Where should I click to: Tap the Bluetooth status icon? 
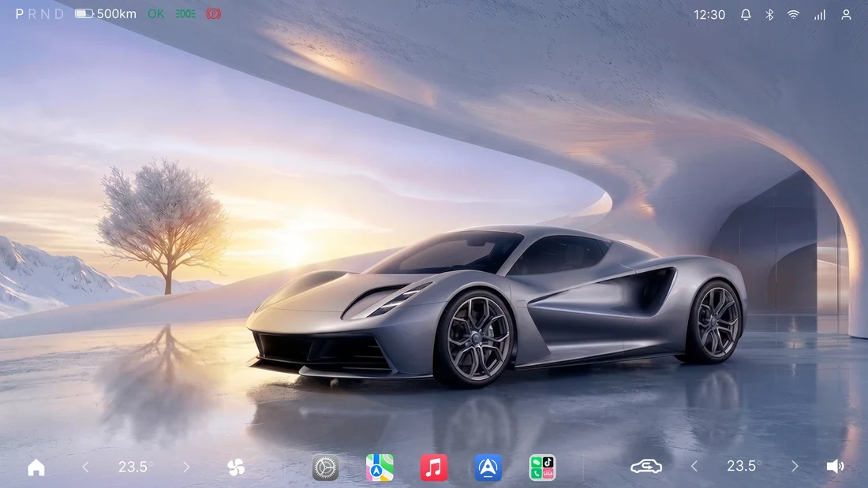tap(769, 15)
